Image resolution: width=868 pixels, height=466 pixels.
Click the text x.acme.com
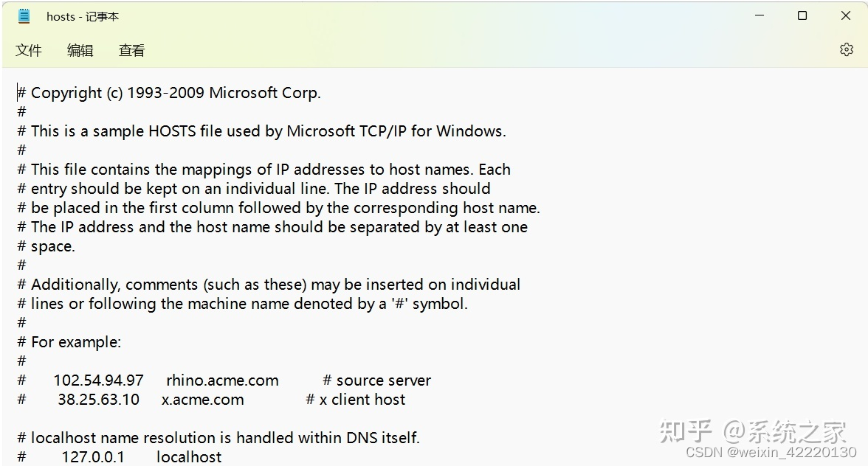click(x=202, y=399)
